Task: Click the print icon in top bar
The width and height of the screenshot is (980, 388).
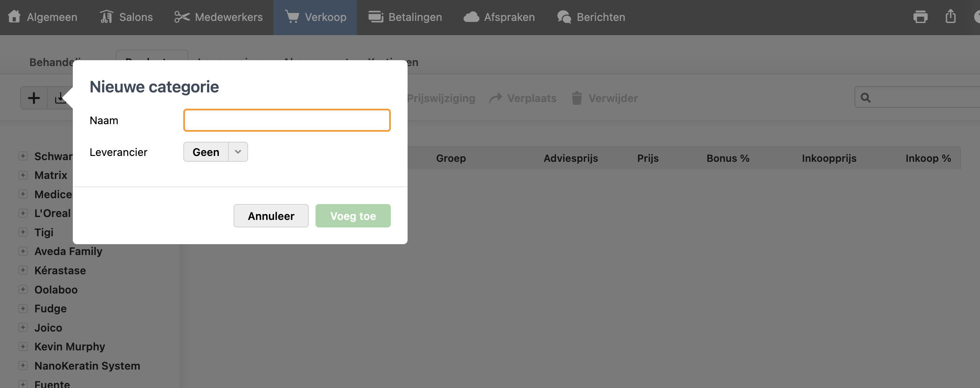Action: click(x=920, y=17)
